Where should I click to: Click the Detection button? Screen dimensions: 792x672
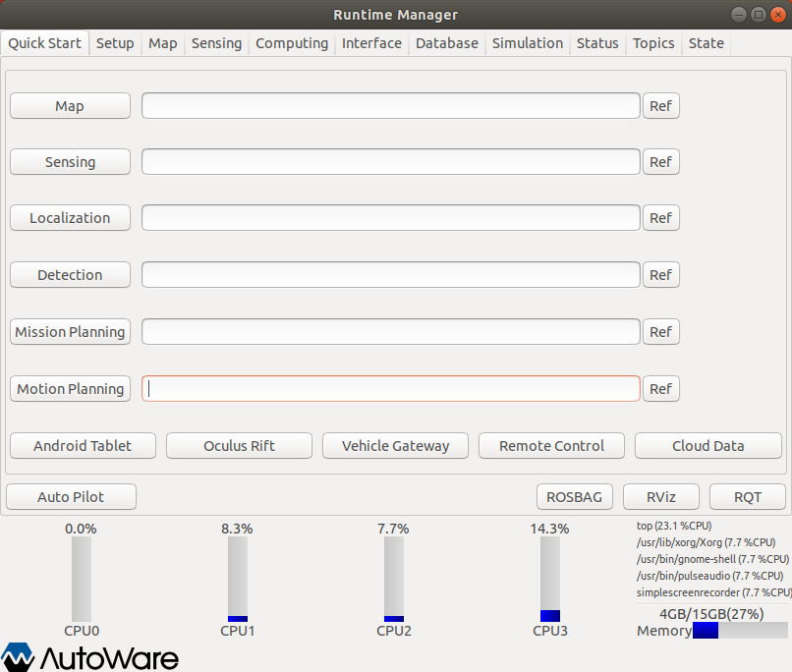[70, 275]
